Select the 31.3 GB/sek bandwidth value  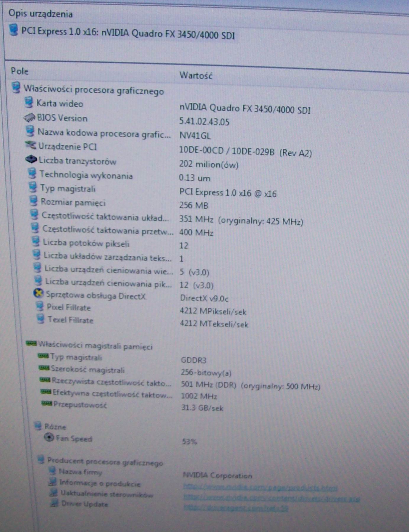202,408
